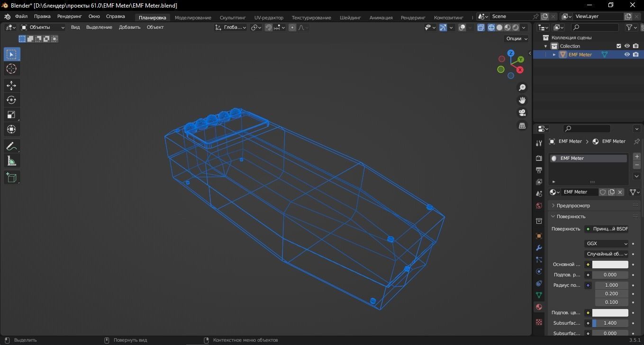Remove the selected material slot
This screenshot has width=644, height=345.
tap(637, 165)
